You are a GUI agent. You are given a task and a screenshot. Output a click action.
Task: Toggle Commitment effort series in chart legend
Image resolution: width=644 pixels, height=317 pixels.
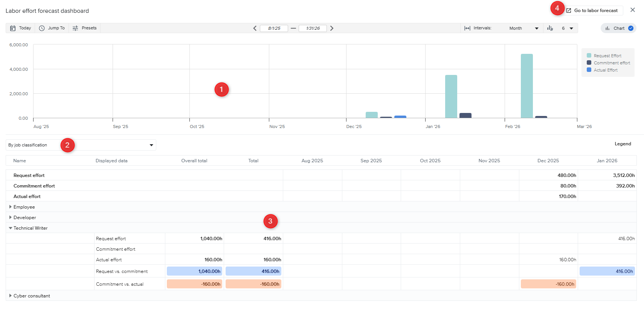(612, 63)
